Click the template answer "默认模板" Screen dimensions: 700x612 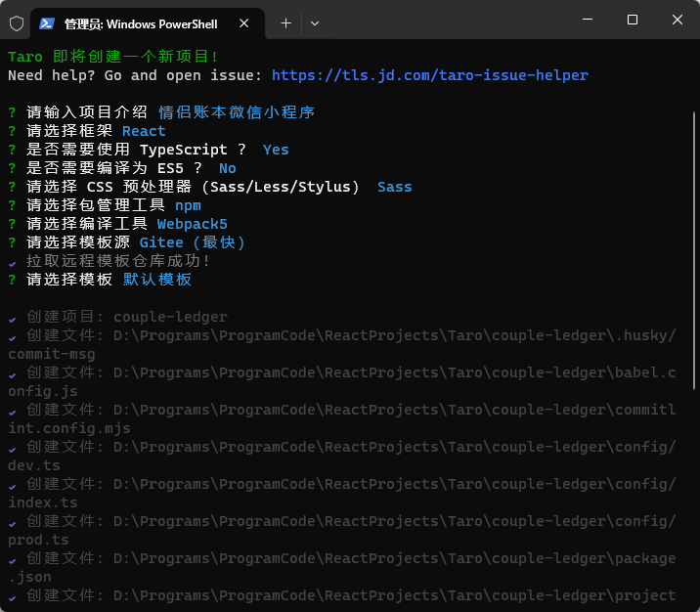(157, 280)
